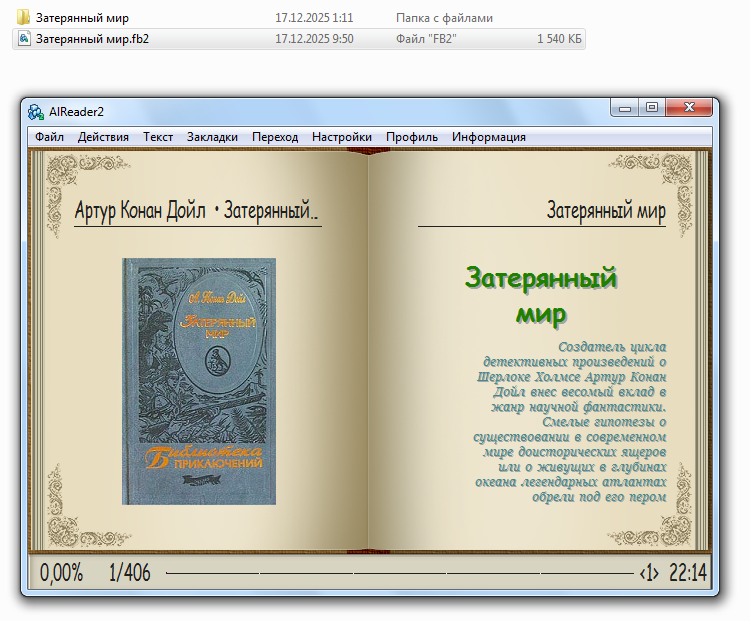750x621 pixels.
Task: Click the 0,00% progress indicator
Action: tap(61, 573)
